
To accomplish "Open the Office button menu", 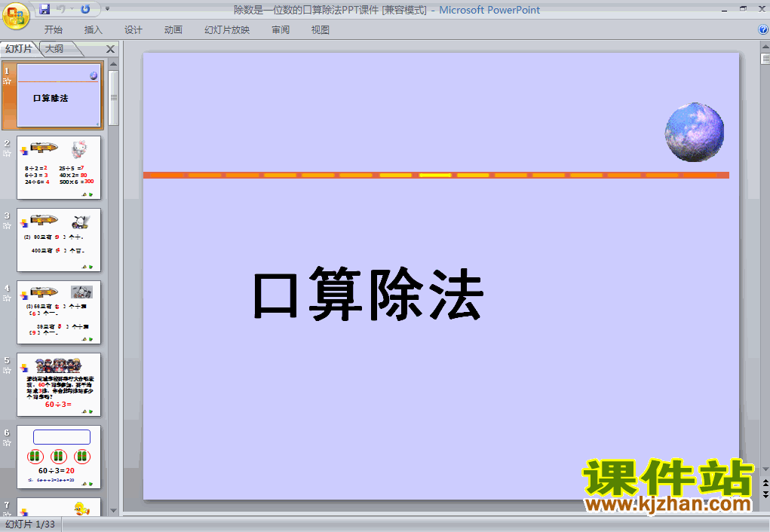I will (16, 16).
